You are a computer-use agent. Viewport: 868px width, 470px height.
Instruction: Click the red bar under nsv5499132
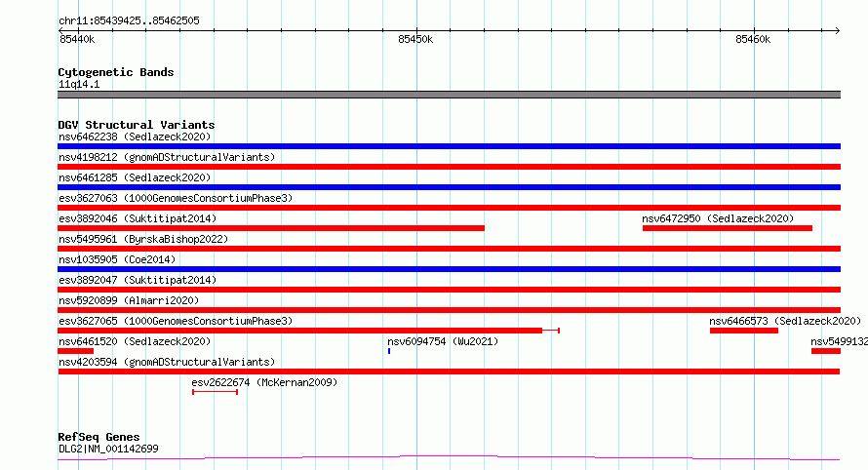[x=826, y=351]
